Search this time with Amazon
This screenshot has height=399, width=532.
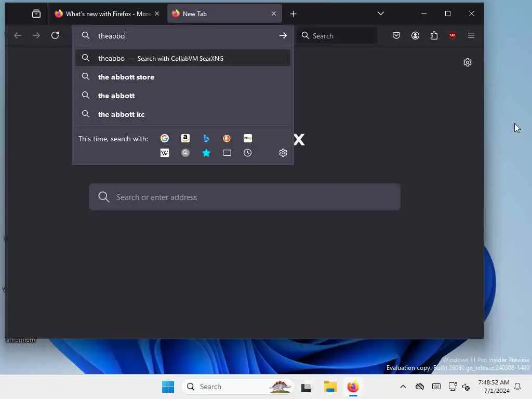[185, 138]
